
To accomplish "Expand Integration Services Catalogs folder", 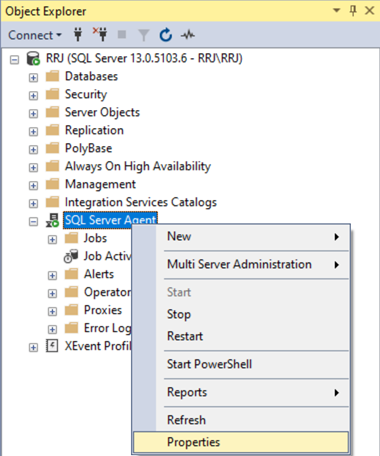I will tap(33, 204).
